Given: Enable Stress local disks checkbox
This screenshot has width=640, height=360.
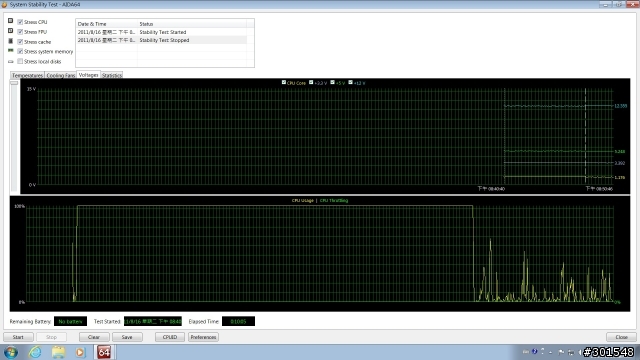Looking at the screenshot, I should tap(20, 61).
